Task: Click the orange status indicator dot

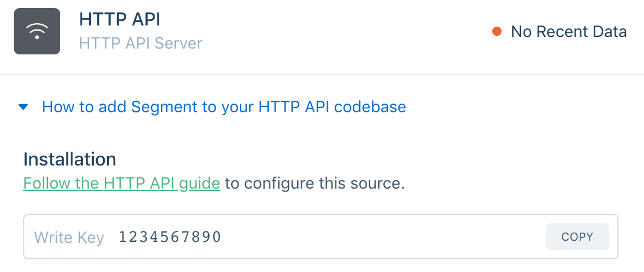Action: click(x=497, y=32)
